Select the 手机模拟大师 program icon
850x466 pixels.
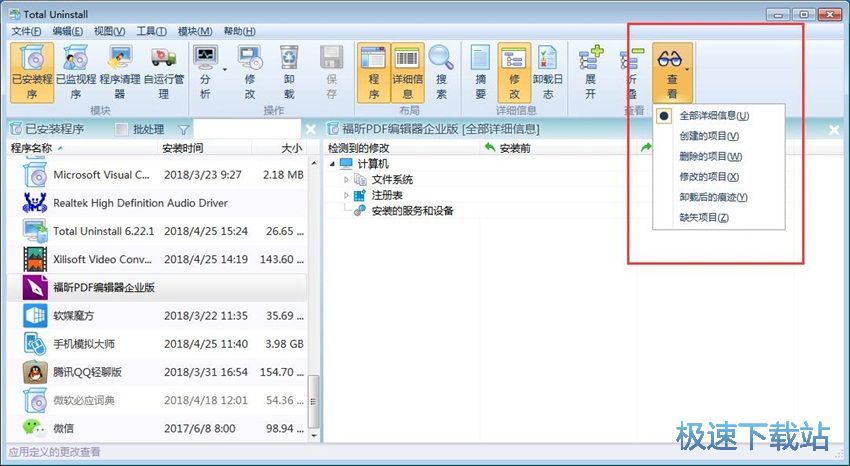pos(35,344)
